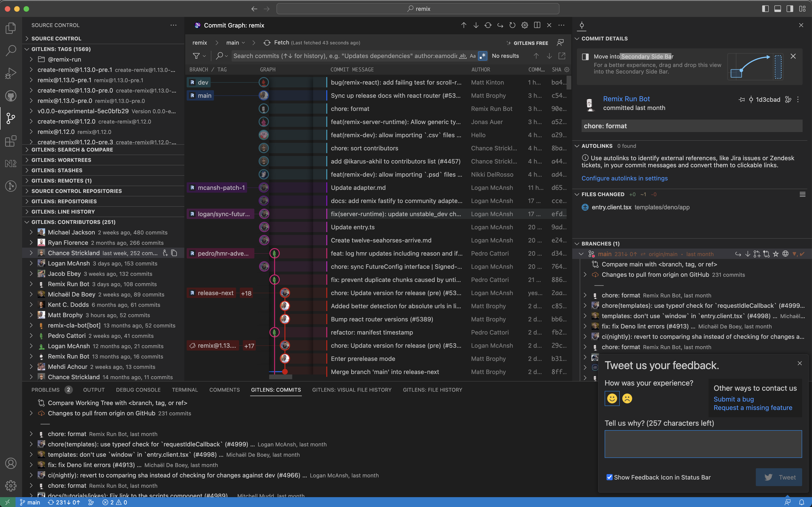Dismiss the Secondary Side Bar hint
Viewport: 812px width, 507px height.
coord(793,56)
